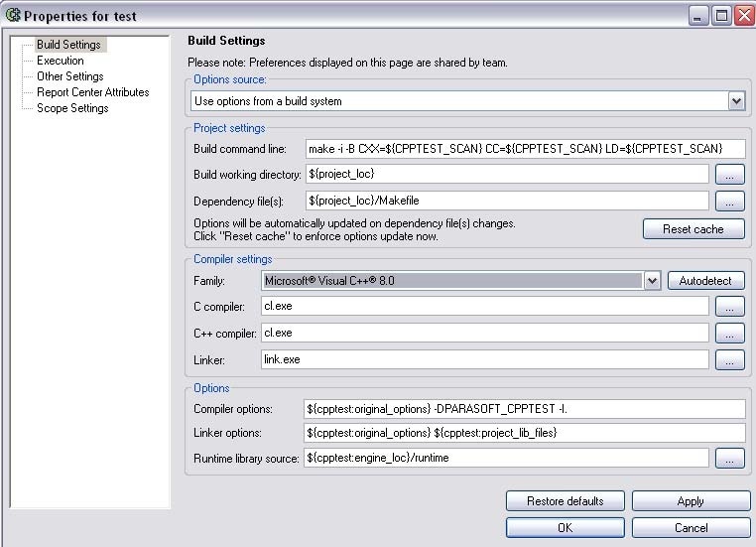
Task: Click browse button next to Dependency file(s)
Action: (729, 202)
